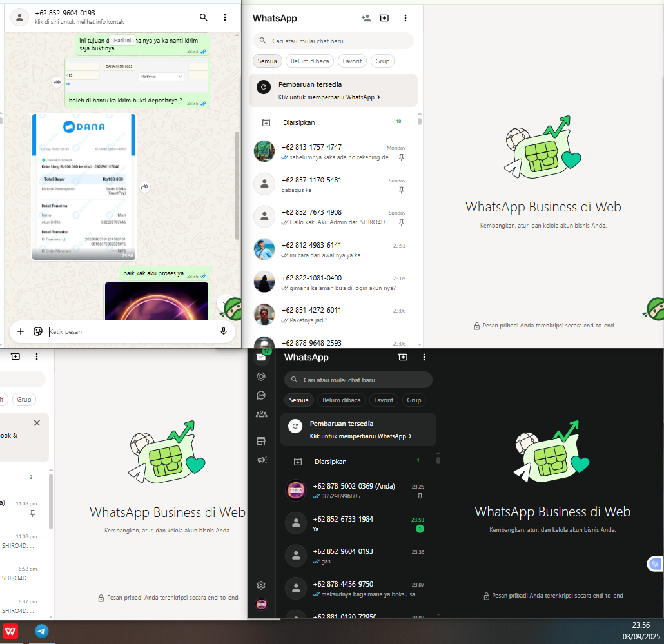Select Belum dibaca filter in dark WhatsApp
664x644 pixels.
(341, 400)
